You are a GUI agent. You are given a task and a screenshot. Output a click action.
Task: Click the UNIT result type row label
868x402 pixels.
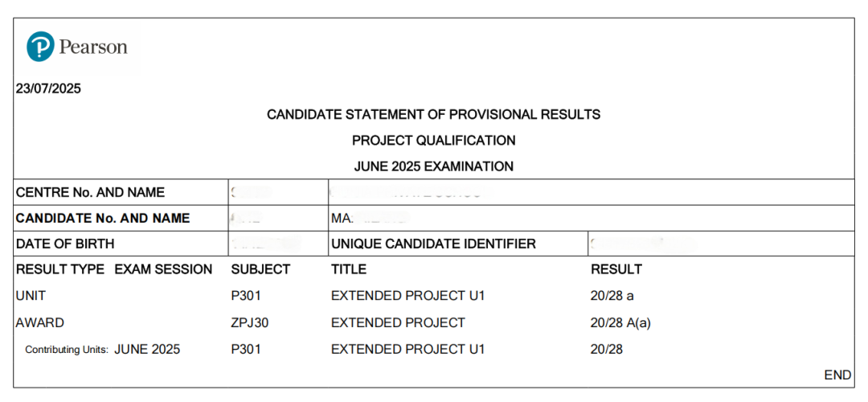29,296
